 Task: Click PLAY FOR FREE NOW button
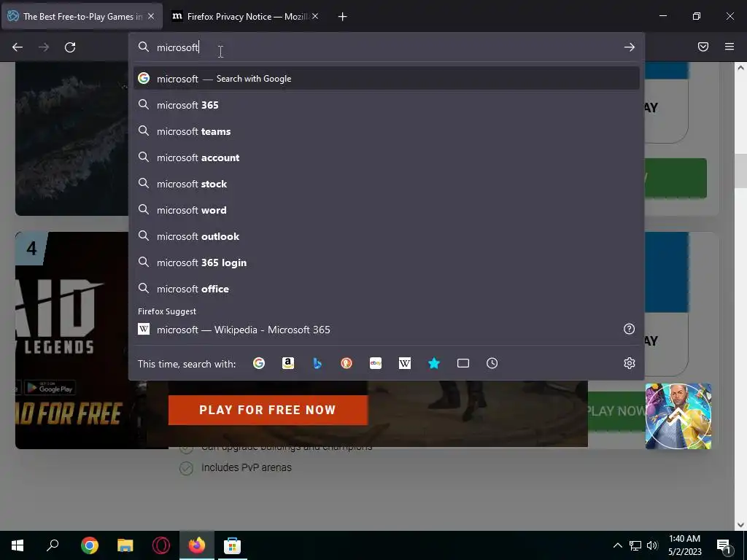[268, 410]
